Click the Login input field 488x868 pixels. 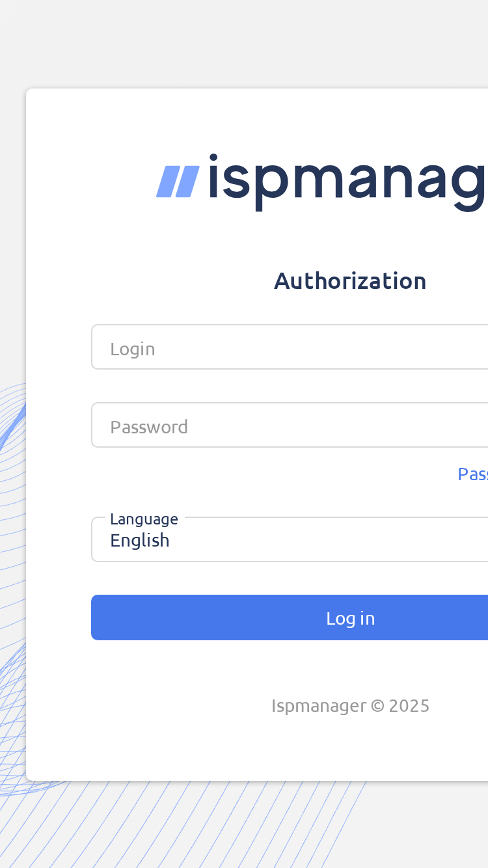point(290,347)
